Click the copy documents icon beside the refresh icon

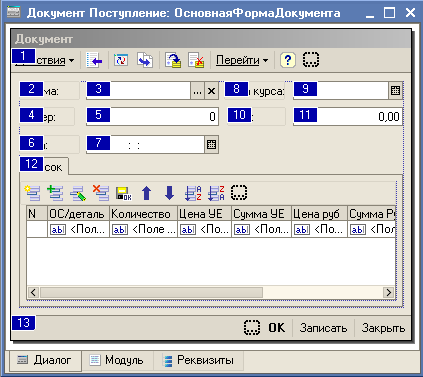tap(145, 60)
